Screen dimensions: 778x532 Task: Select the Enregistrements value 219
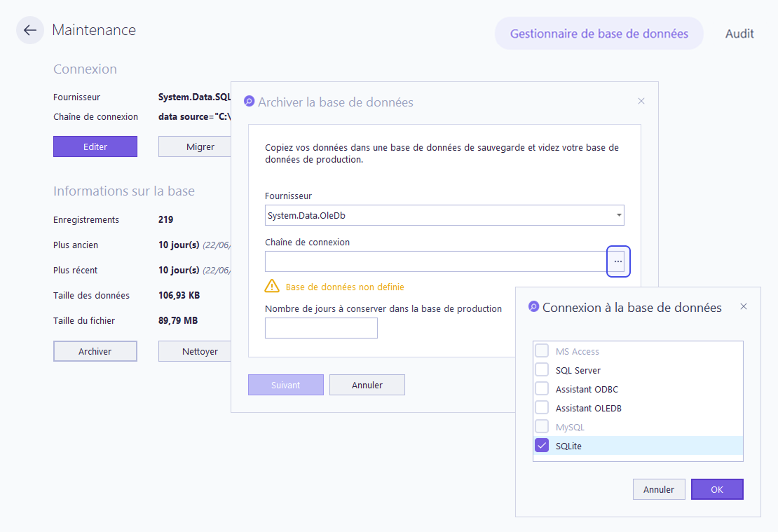click(x=165, y=219)
